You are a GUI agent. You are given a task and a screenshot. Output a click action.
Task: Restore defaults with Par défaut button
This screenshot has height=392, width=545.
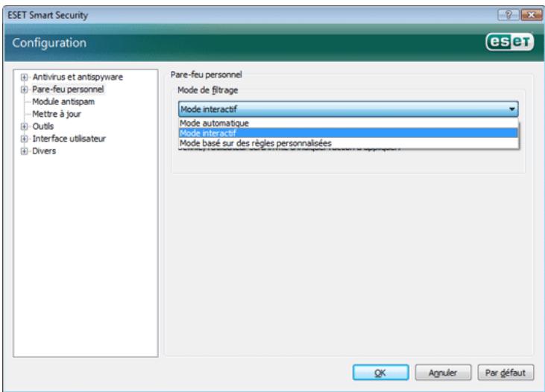505,373
